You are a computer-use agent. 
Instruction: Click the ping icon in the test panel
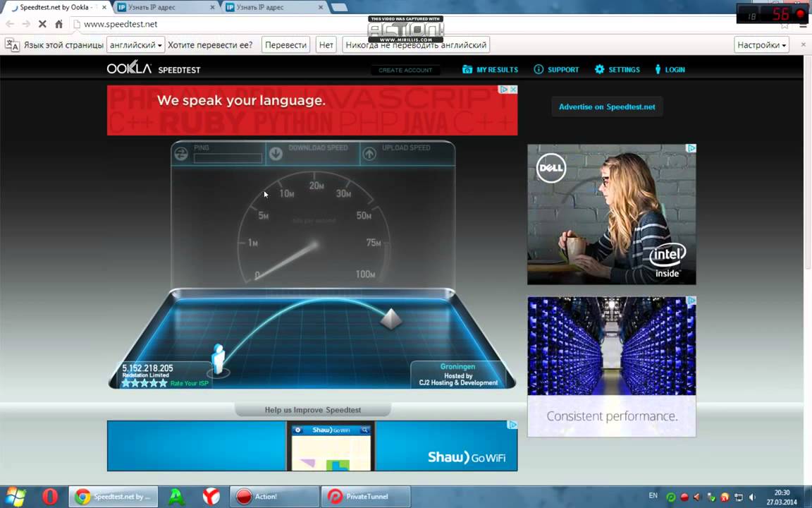coord(180,154)
